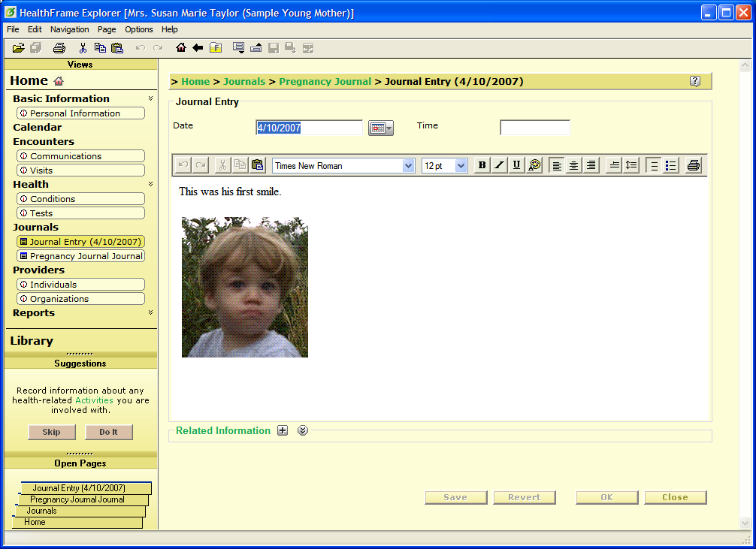Open the font name dropdown (Times New Roman)
The width and height of the screenshot is (756, 549).
[x=408, y=166]
